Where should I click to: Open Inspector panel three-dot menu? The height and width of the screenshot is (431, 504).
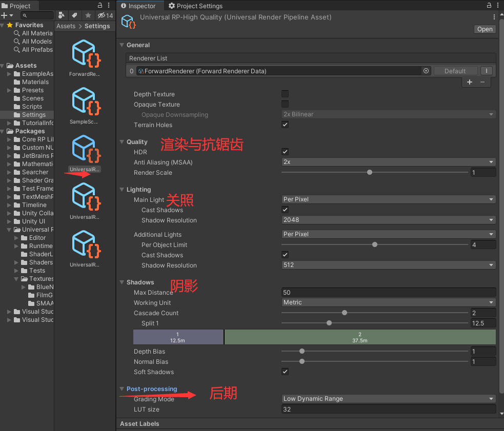tap(498, 6)
